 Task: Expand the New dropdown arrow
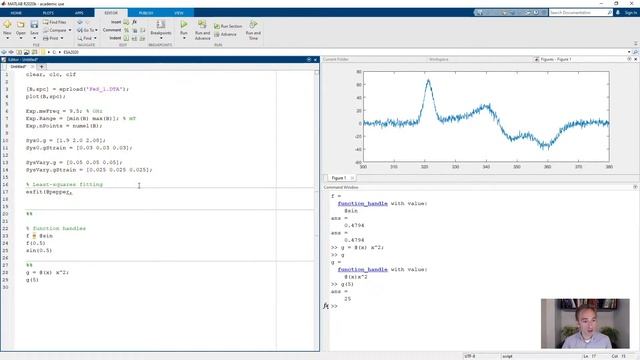click(7, 38)
